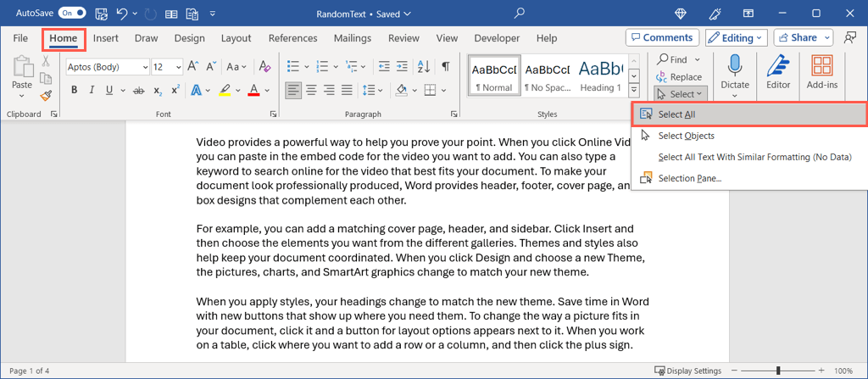
Task: Click the Microsoft 365 diamond icon
Action: click(682, 14)
